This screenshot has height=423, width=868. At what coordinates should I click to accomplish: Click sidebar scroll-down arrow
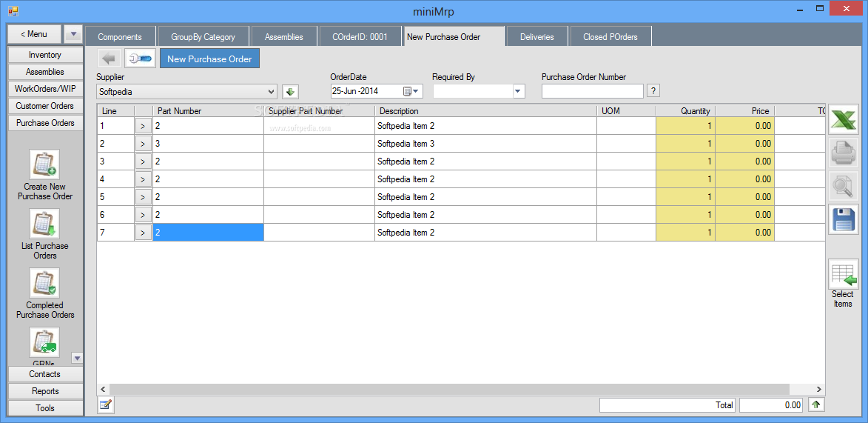point(77,358)
